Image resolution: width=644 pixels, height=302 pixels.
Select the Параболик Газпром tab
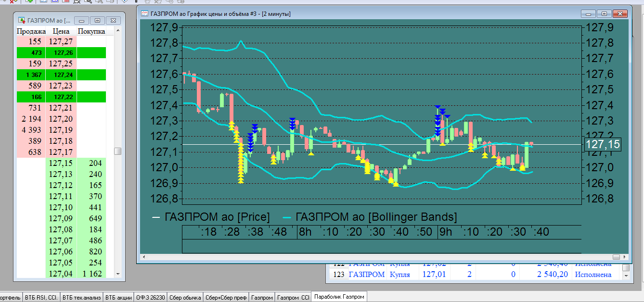[x=339, y=296]
